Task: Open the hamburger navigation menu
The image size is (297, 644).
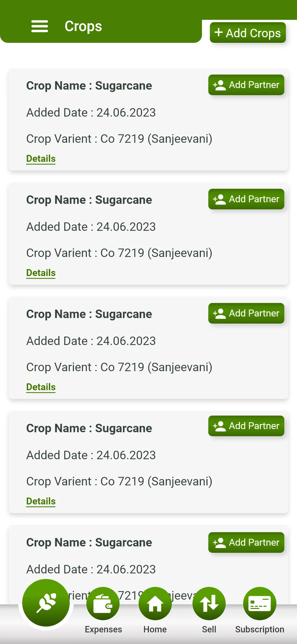Action: [40, 26]
